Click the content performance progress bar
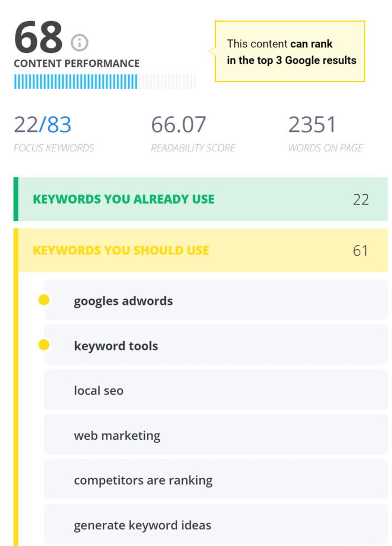This screenshot has width=392, height=546. [105, 82]
